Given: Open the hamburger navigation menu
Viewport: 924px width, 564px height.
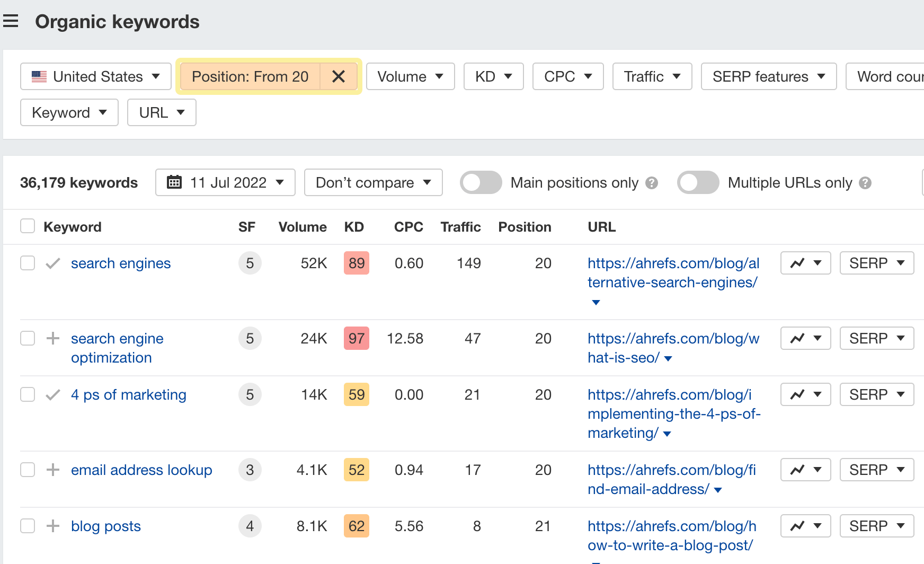Looking at the screenshot, I should [x=11, y=21].
